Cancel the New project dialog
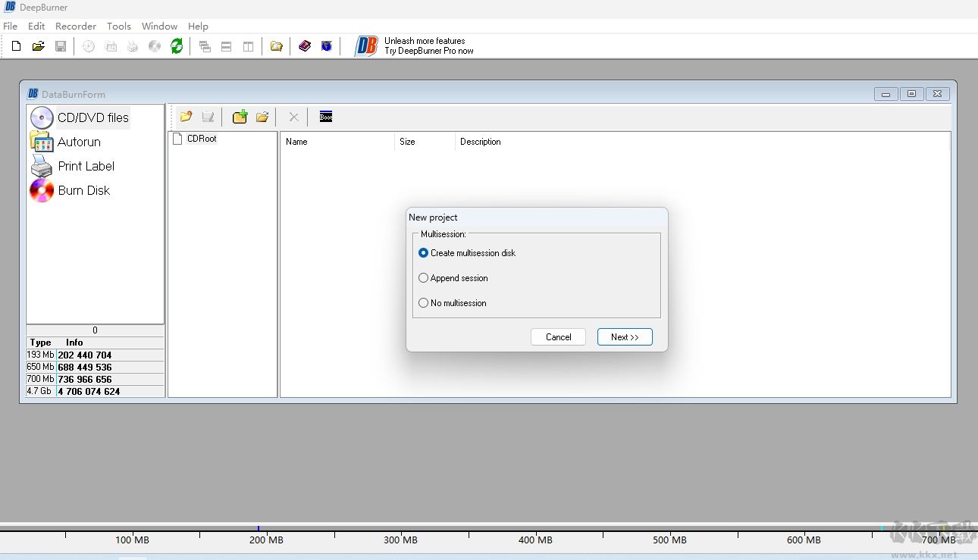This screenshot has width=978, height=560. (558, 337)
